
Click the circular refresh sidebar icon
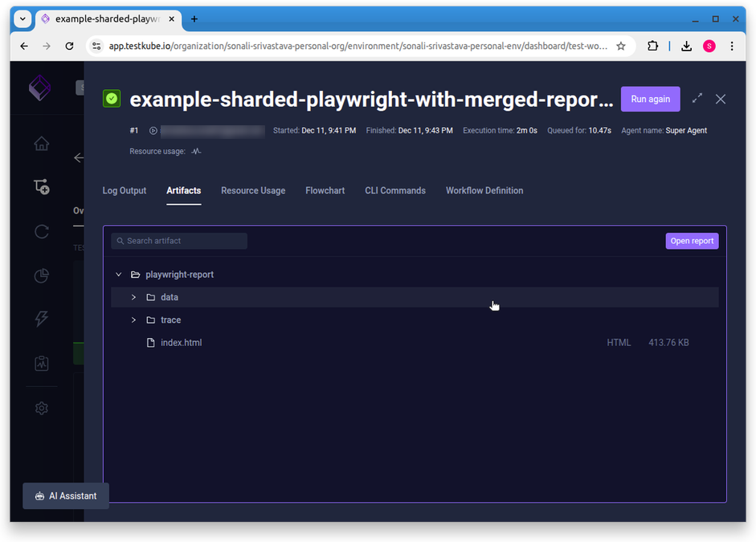(42, 232)
